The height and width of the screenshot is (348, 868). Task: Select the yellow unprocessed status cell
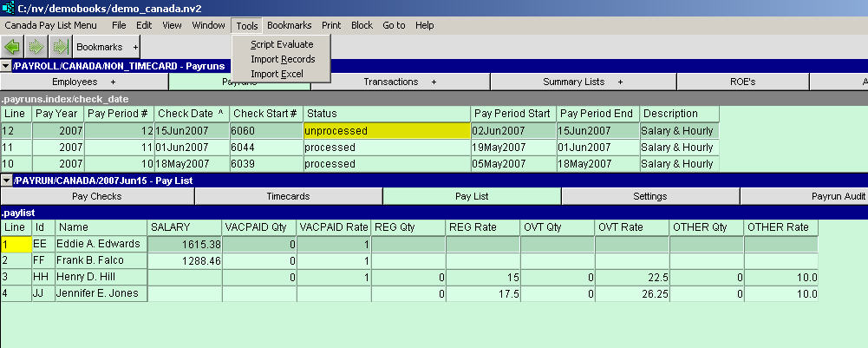(386, 131)
